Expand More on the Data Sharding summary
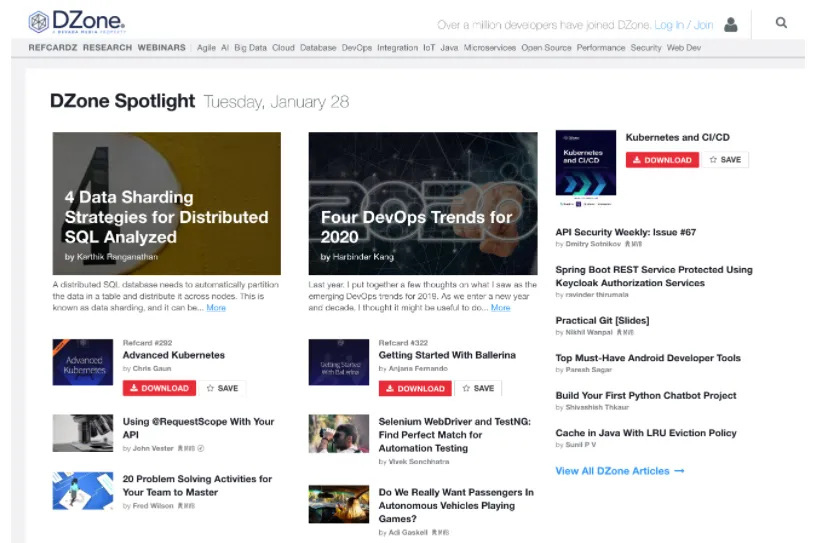 216,308
